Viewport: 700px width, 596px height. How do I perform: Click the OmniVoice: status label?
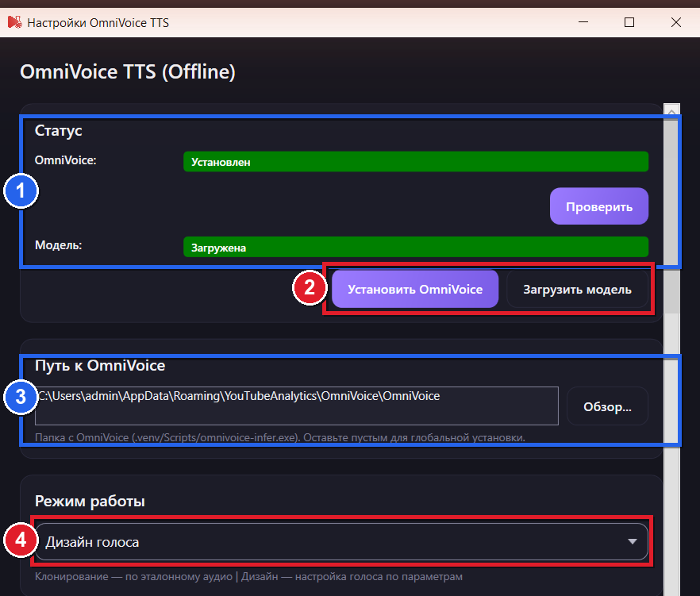pyautogui.click(x=66, y=160)
